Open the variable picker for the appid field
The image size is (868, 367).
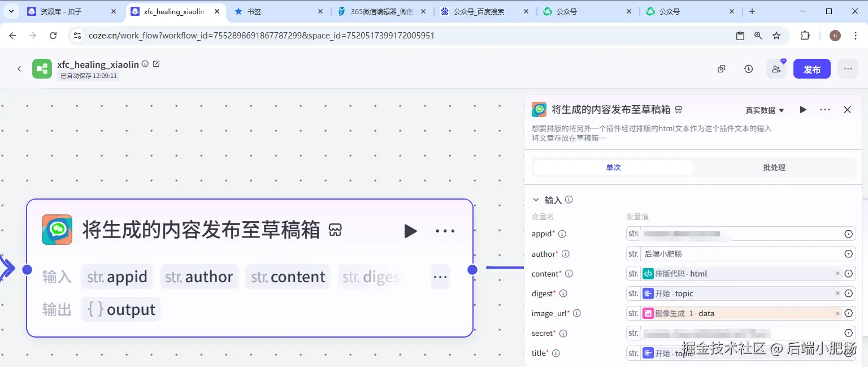pyautogui.click(x=848, y=234)
